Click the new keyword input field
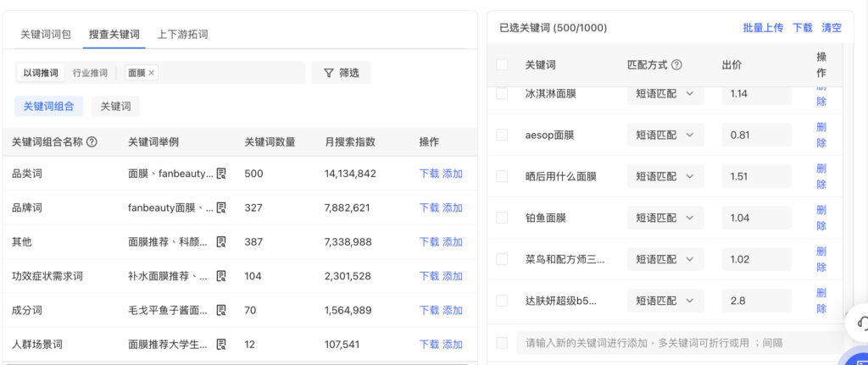This screenshot has width=868, height=365. coord(679,343)
